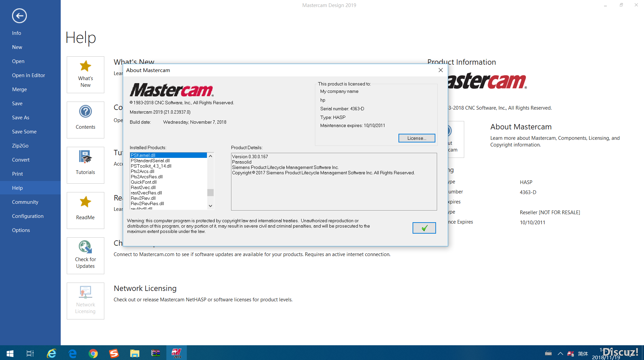This screenshot has height=360, width=644.
Task: Select Rev2Rev.dll in the list
Action: [x=168, y=198]
